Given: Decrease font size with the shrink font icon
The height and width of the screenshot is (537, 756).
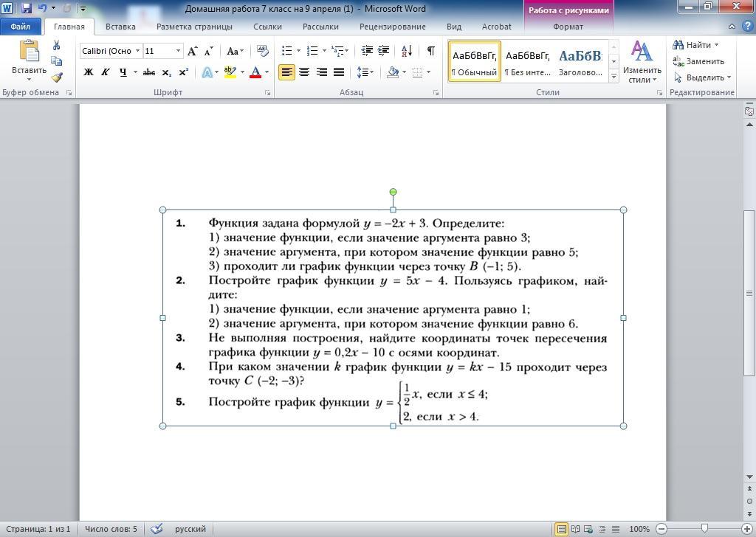Looking at the screenshot, I should [x=209, y=51].
